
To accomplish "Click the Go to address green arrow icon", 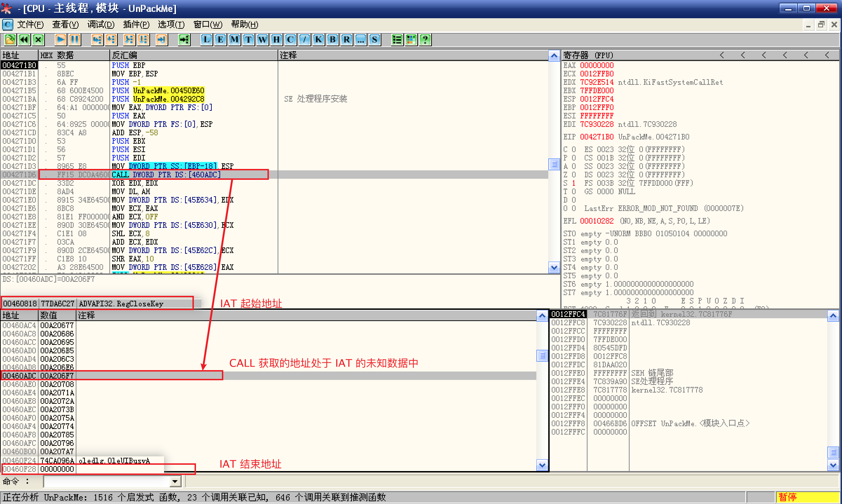I will pos(184,40).
